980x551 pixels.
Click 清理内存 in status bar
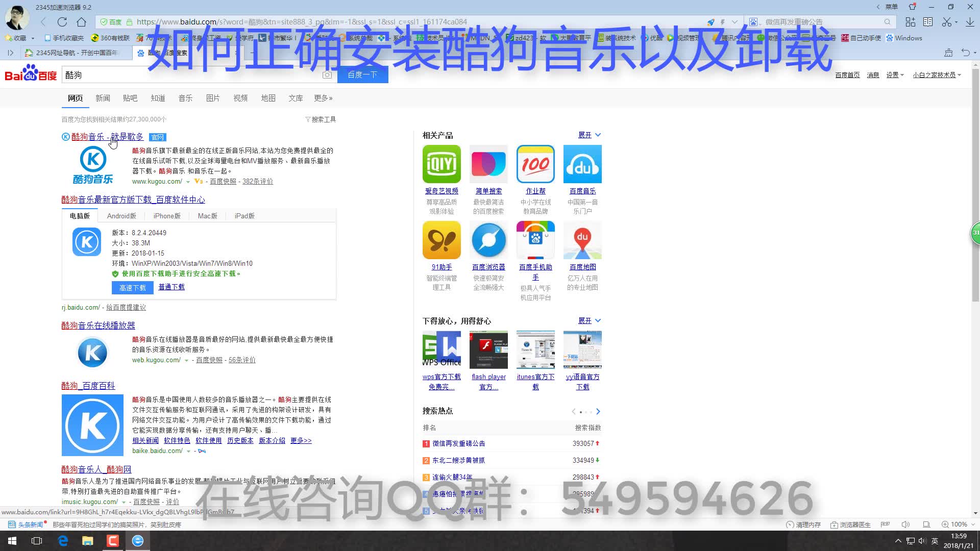point(804,524)
